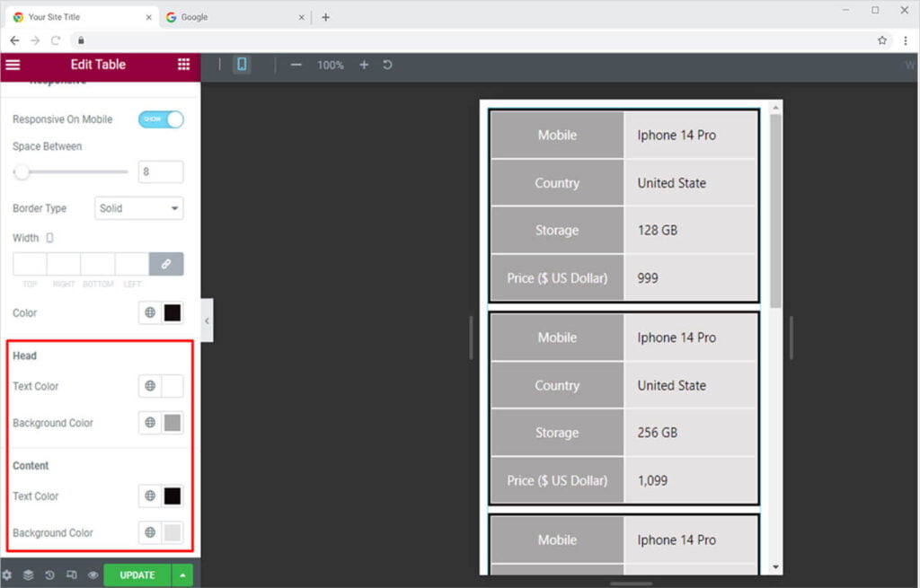This screenshot has height=588, width=920.
Task: Open the Border Type dropdown
Action: (x=138, y=208)
